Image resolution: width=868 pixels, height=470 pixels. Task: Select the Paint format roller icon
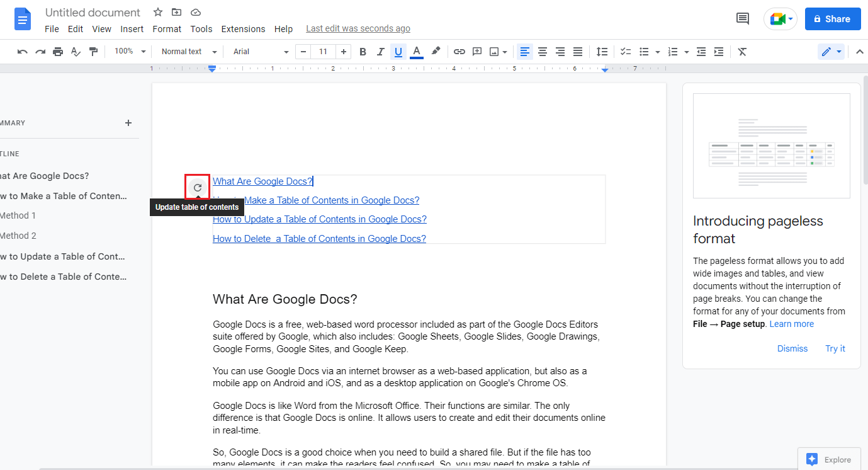(93, 52)
